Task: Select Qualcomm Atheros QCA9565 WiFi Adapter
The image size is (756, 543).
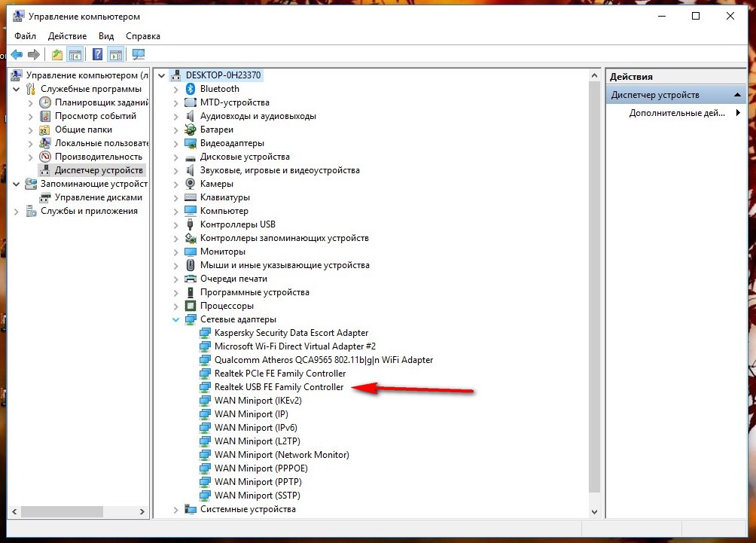Action: click(x=324, y=360)
